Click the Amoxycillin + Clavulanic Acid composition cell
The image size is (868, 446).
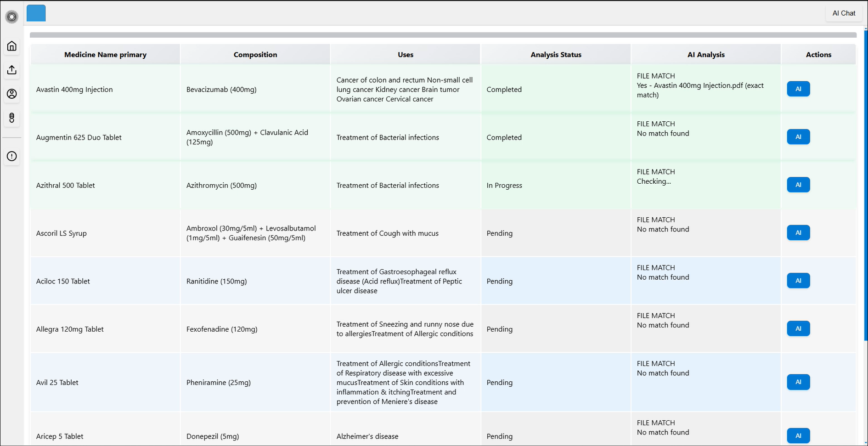[x=255, y=137]
